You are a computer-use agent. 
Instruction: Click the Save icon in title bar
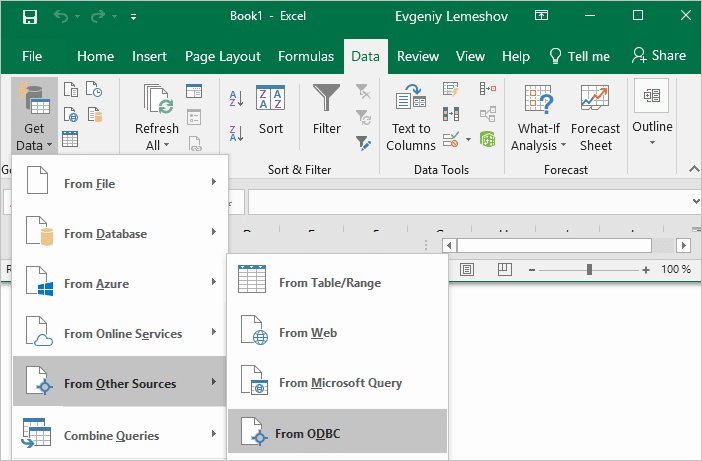click(x=30, y=17)
